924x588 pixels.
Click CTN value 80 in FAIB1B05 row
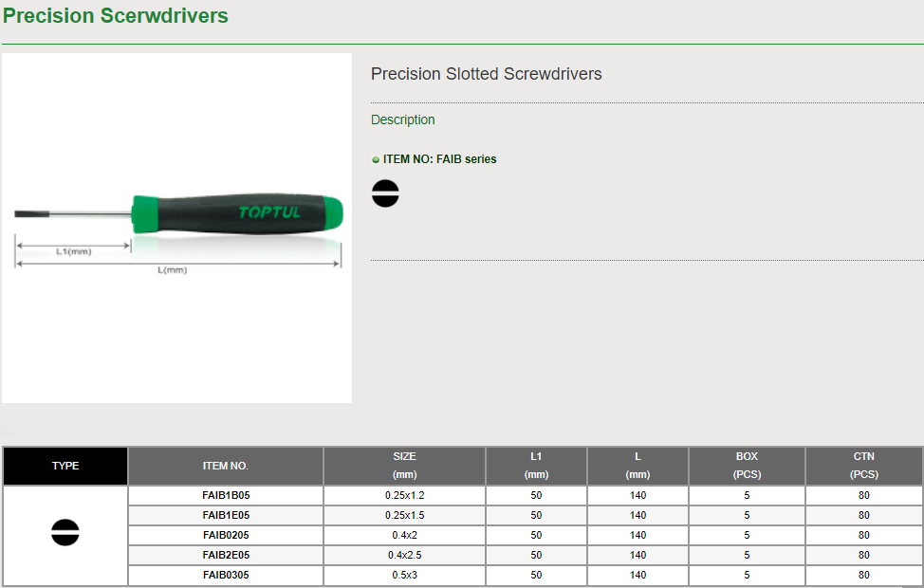click(864, 495)
